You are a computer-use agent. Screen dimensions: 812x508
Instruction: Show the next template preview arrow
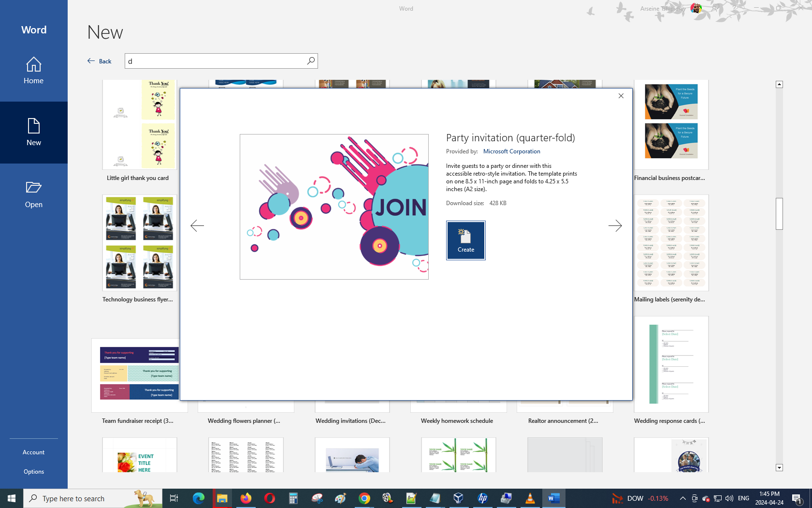point(615,225)
